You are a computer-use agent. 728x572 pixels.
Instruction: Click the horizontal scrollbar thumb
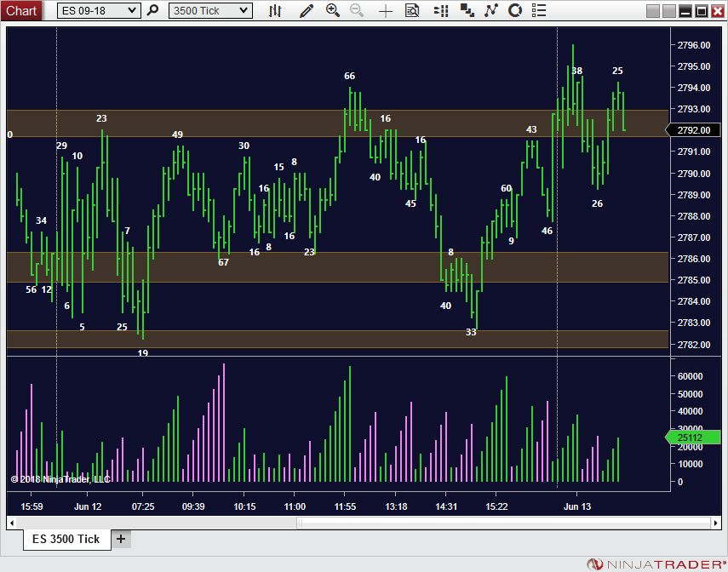click(504, 523)
